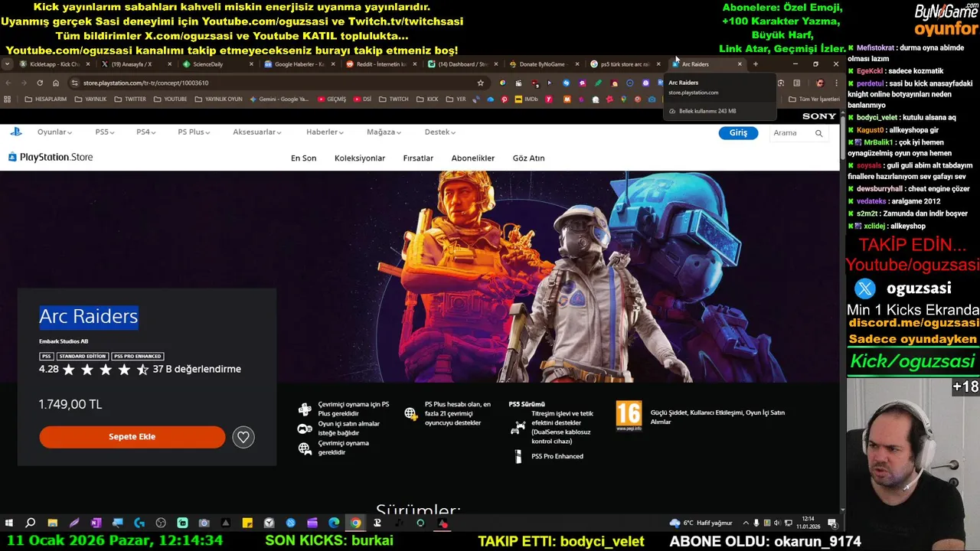Click the Arc Raiders title text
980x551 pixels.
click(89, 316)
